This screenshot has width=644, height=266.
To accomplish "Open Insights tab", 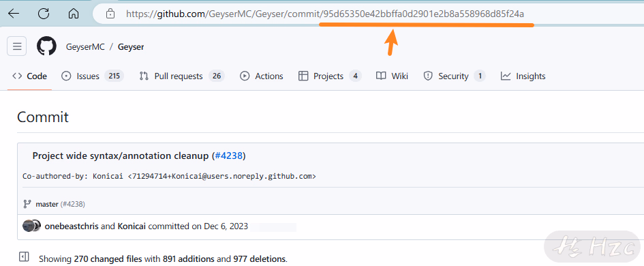I will pos(523,76).
